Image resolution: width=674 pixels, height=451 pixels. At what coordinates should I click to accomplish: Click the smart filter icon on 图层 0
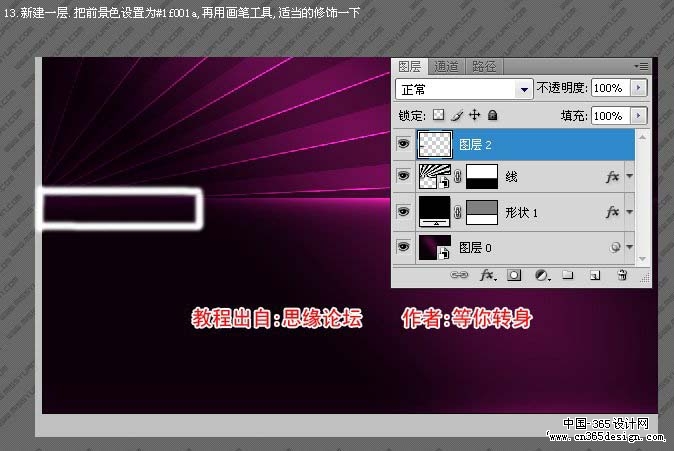(615, 247)
